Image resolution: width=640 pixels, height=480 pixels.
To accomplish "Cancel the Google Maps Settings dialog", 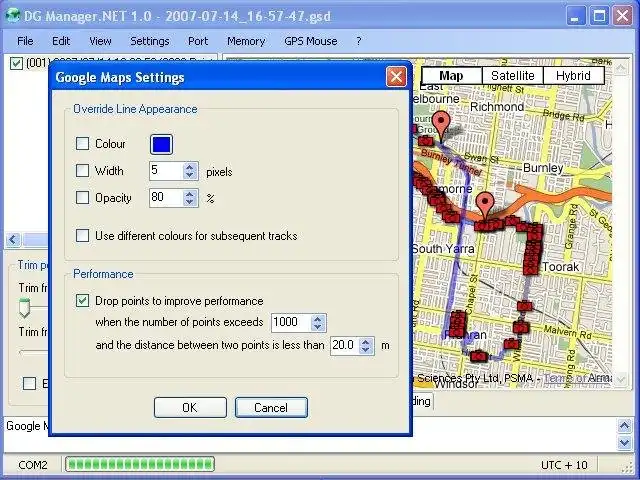I will 271,407.
